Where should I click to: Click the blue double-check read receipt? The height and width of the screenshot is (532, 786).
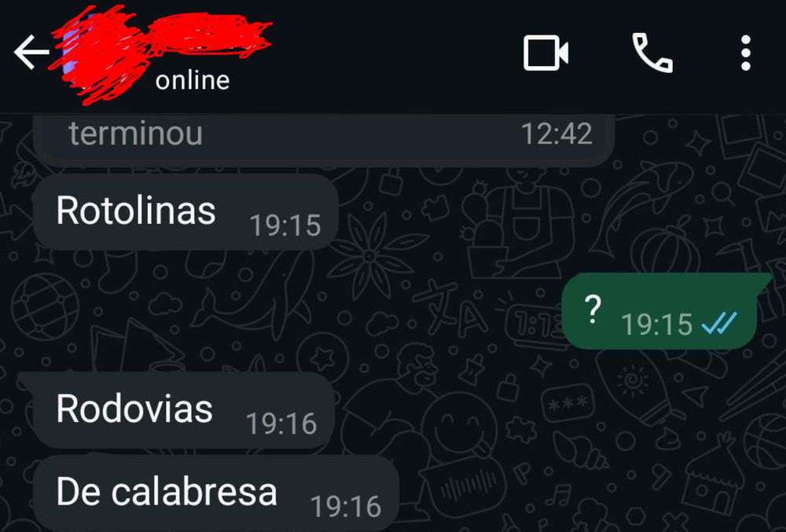[x=719, y=323]
